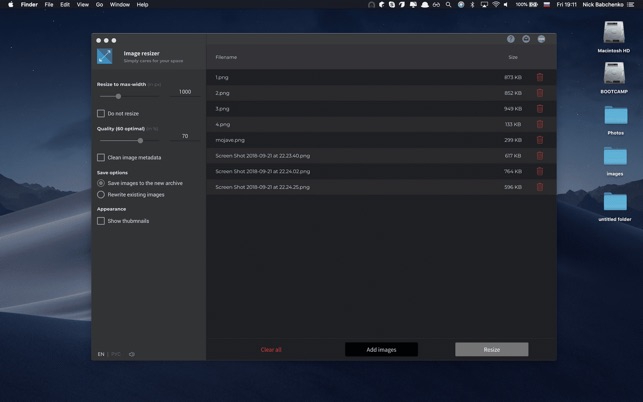Click the Nick Babchenko user name

[603, 5]
